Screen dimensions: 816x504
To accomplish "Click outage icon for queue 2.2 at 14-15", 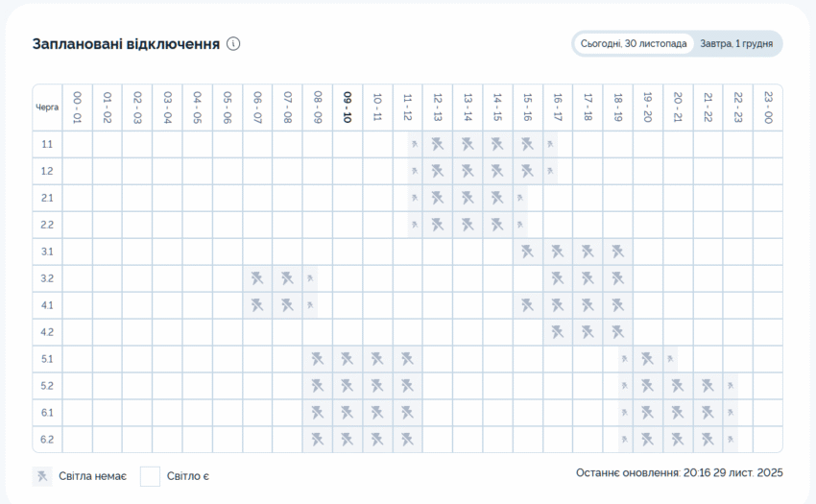I will tap(497, 225).
